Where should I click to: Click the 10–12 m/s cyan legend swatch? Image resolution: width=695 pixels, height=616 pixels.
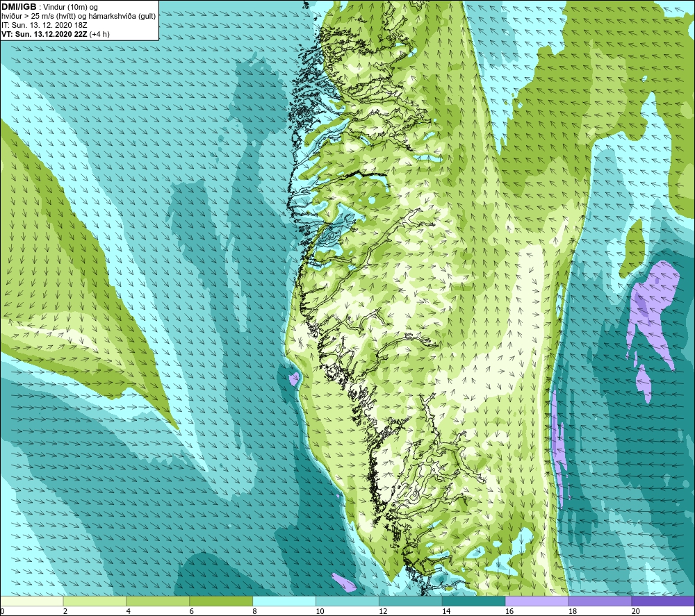click(347, 601)
